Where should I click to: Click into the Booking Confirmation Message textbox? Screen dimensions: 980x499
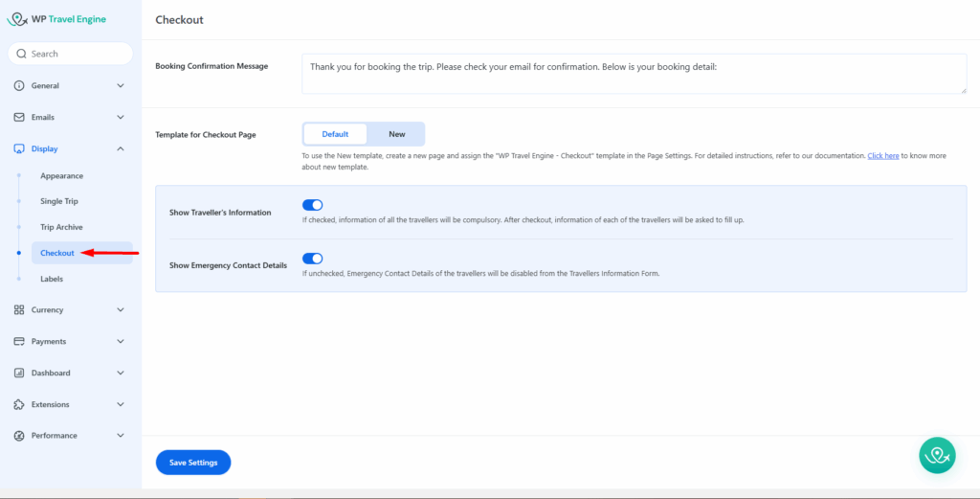[x=633, y=74]
